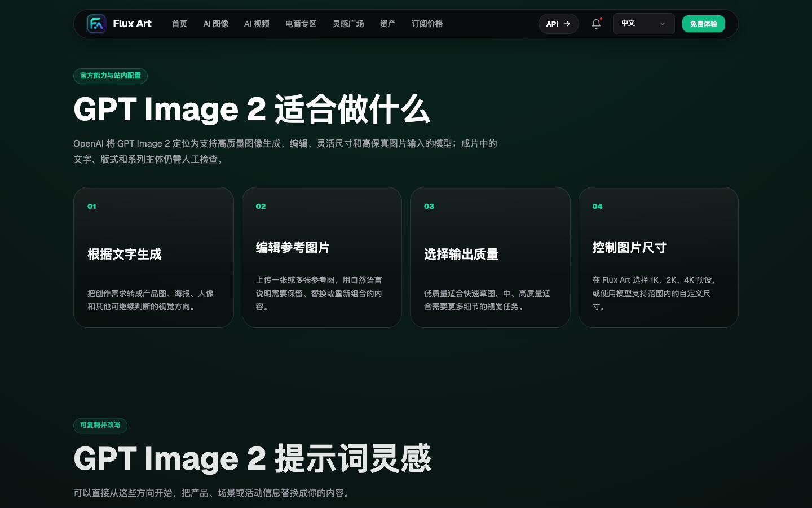
Task: Open the AI 视频 menu
Action: coord(257,24)
